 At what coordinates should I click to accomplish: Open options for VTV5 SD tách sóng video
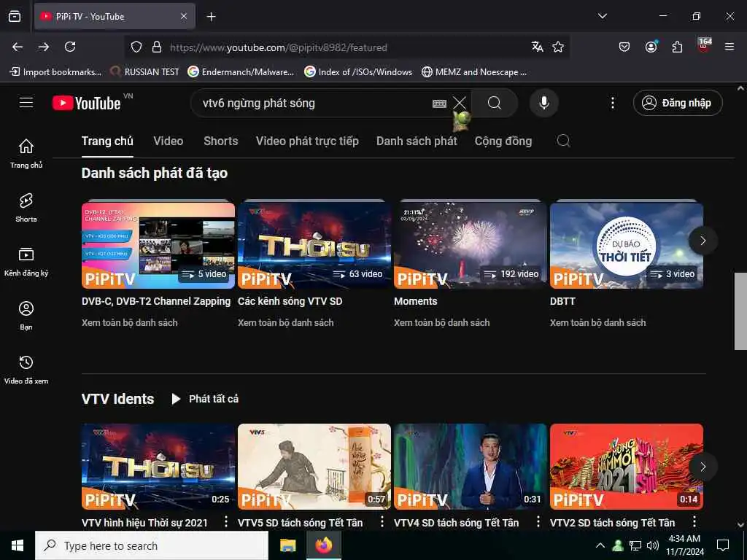382,522
